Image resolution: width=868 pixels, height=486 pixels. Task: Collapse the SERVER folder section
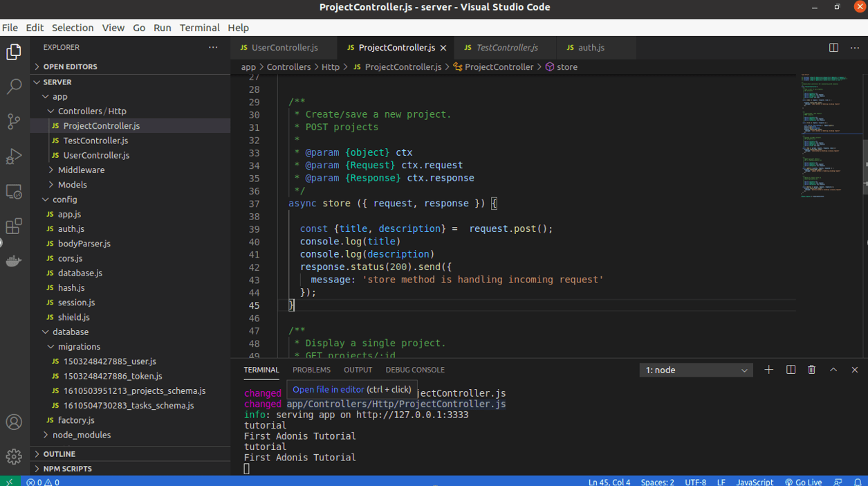(130, 82)
